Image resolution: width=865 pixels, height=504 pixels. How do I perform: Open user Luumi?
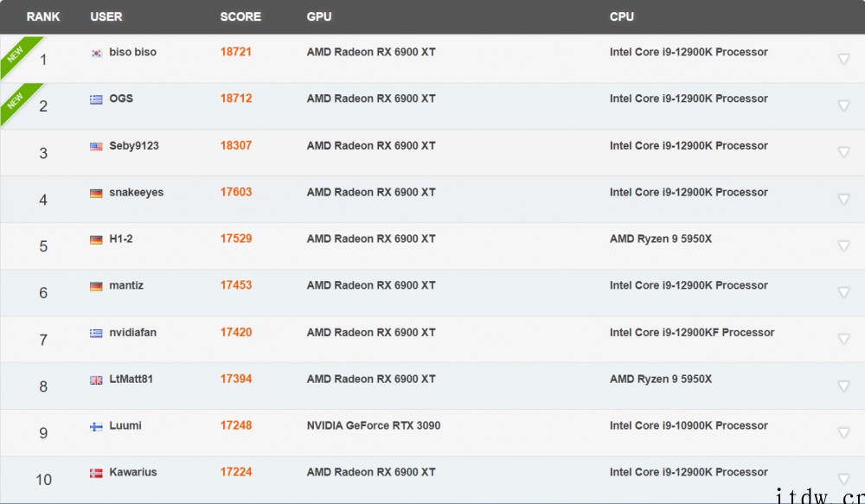click(x=125, y=425)
